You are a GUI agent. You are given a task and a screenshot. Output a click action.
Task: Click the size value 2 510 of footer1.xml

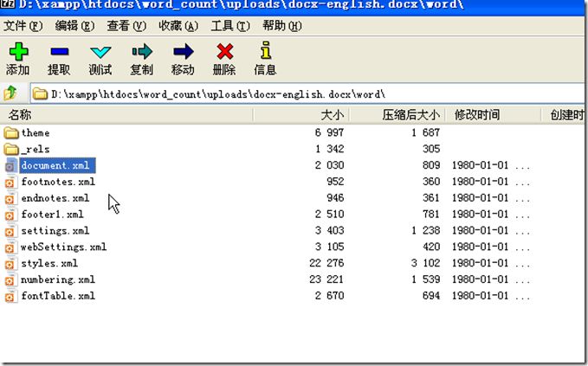[330, 215]
